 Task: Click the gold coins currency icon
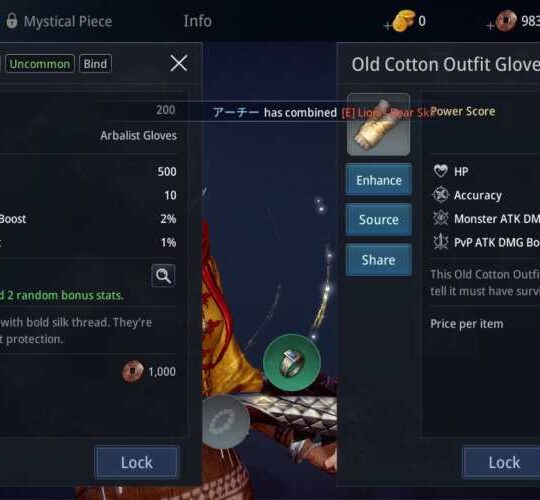[x=403, y=21]
